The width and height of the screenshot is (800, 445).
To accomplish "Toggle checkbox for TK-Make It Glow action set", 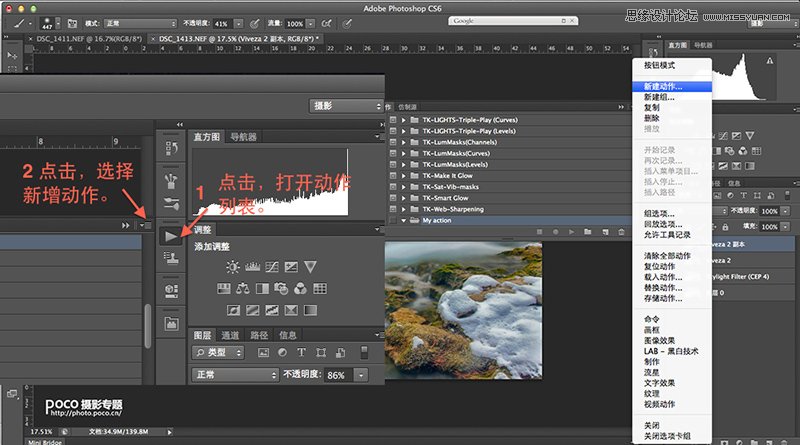I will [392, 175].
